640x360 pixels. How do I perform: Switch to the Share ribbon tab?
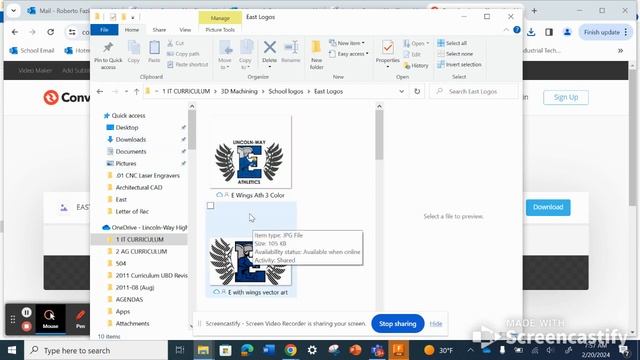[159, 30]
